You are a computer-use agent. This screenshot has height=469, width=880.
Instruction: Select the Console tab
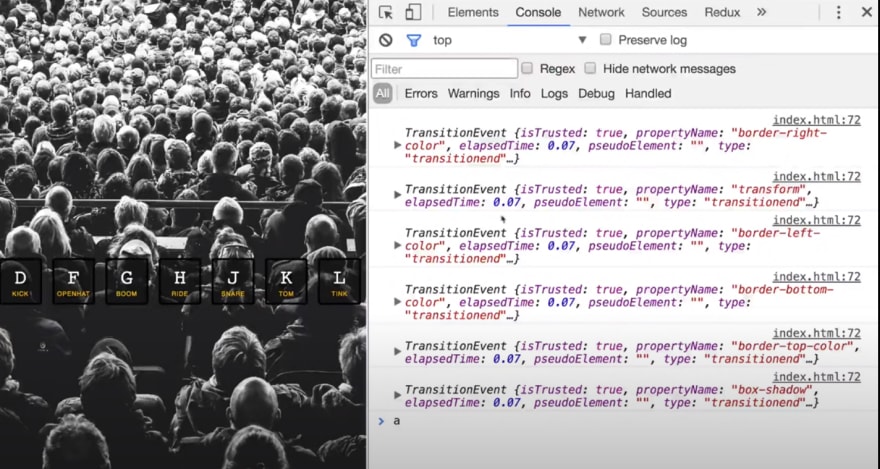click(538, 12)
